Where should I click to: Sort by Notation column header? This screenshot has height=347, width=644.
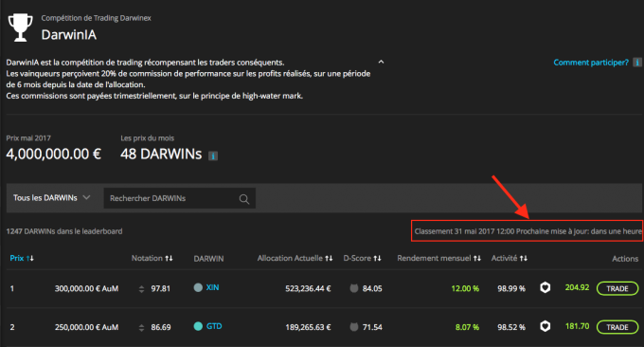[152, 258]
